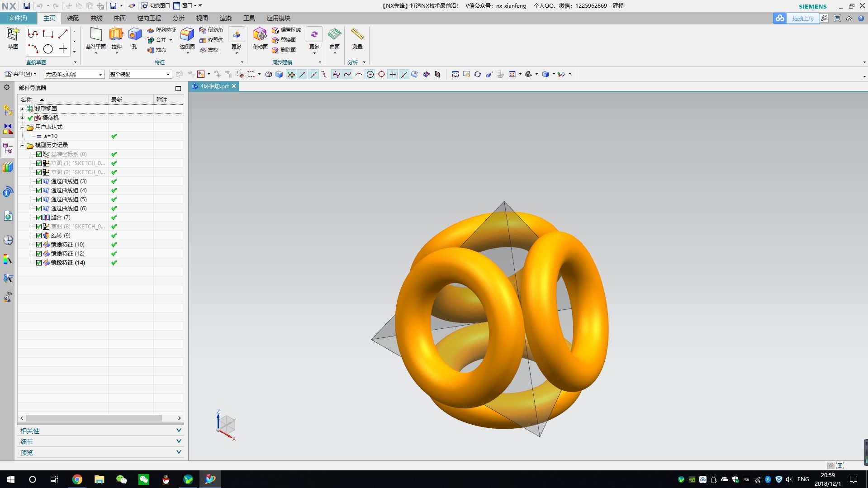Sort by the 名称 column header
868x488 pixels.
click(63, 99)
